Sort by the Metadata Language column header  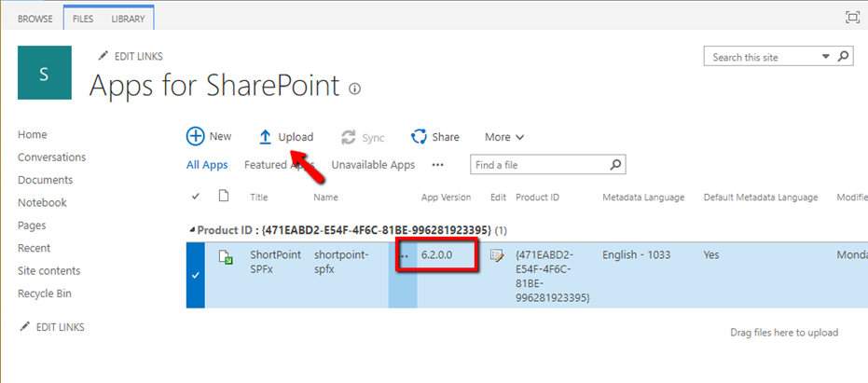click(643, 197)
